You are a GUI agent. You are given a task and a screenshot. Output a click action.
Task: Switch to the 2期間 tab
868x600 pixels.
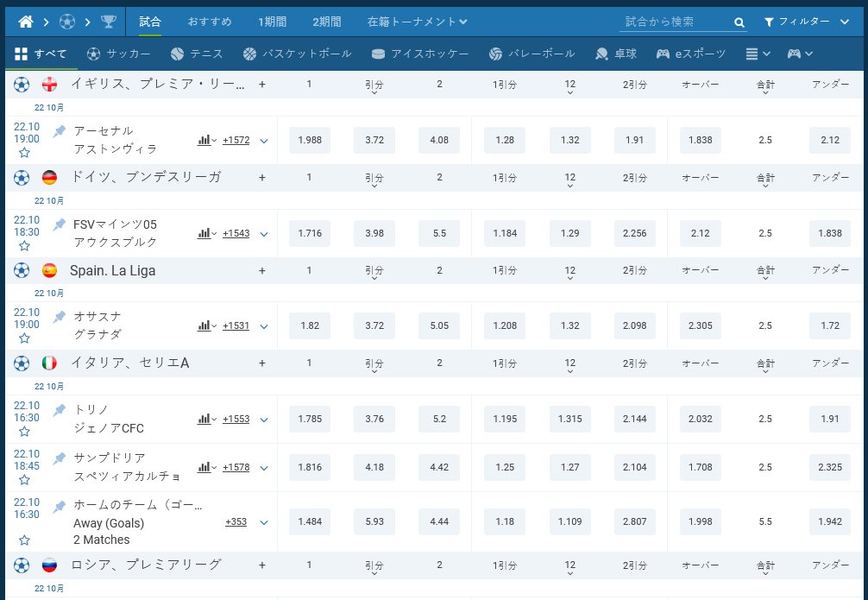click(327, 22)
